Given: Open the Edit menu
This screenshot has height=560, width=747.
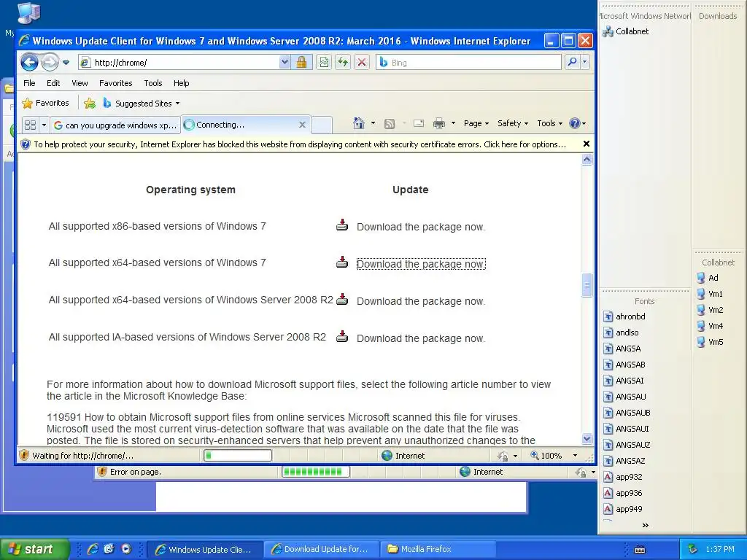Looking at the screenshot, I should point(53,83).
